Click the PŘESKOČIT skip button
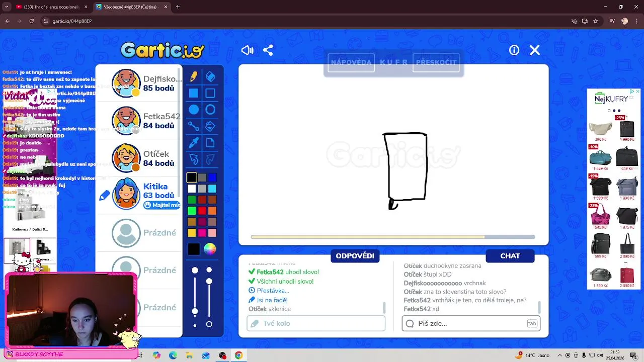This screenshot has height=362, width=644. tap(436, 62)
